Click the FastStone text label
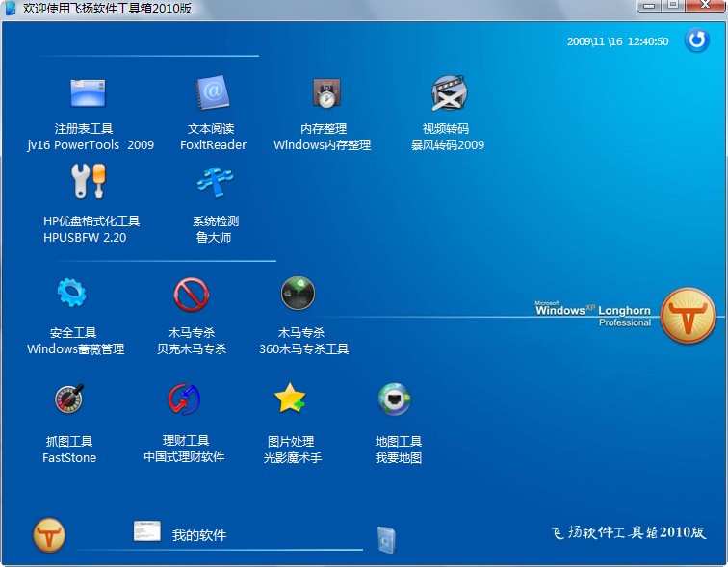Screen dimensions: 728x567 (69, 457)
